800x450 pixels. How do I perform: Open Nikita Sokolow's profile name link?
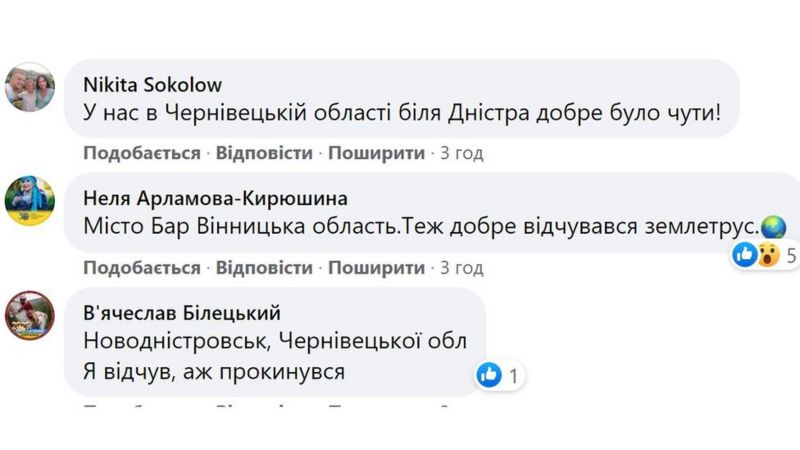tap(153, 84)
